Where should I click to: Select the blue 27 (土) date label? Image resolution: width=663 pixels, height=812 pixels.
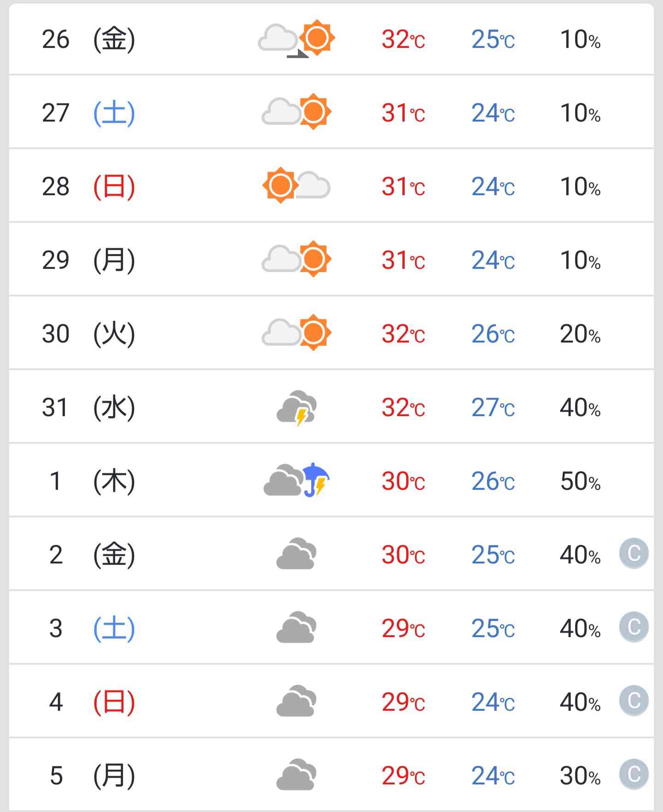88,113
